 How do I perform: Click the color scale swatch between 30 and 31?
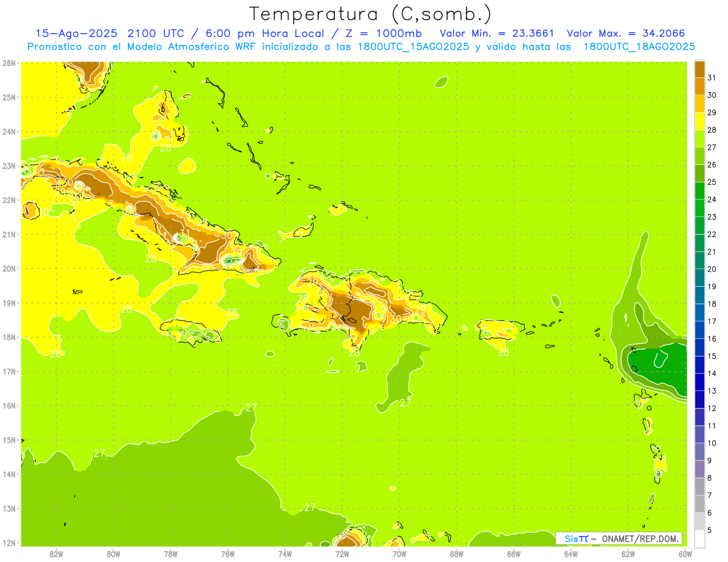coord(699,86)
